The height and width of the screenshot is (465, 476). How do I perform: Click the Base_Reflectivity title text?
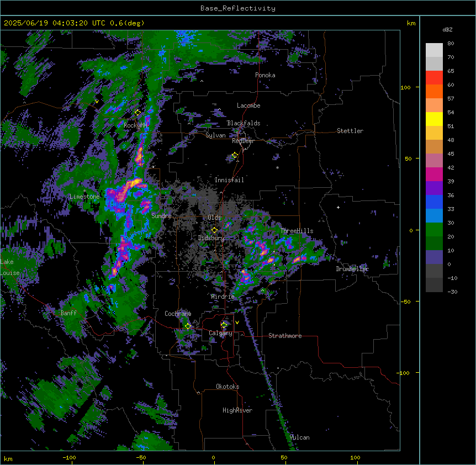click(238, 8)
